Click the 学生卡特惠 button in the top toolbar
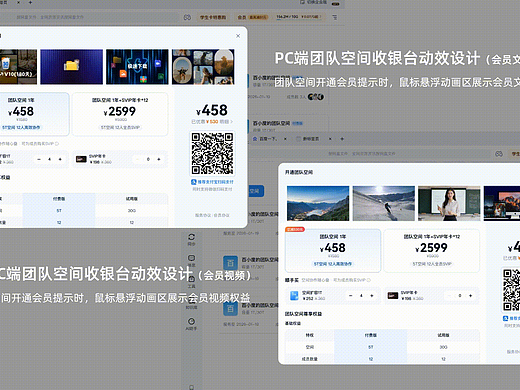 pyautogui.click(x=213, y=17)
